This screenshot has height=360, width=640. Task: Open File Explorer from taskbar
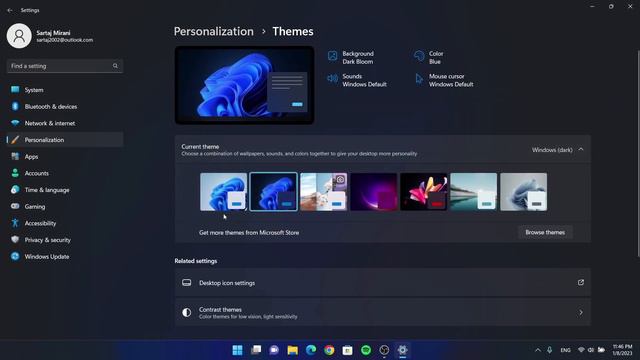(x=293, y=350)
